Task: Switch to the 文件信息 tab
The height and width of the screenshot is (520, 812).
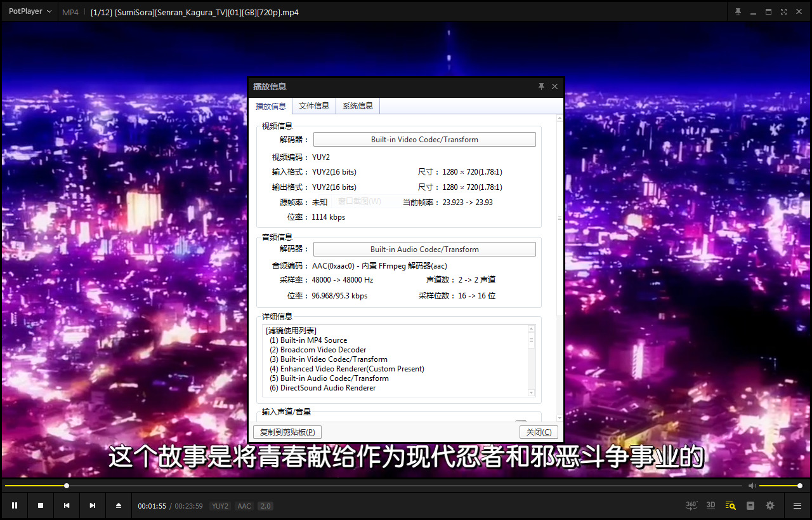Action: click(314, 106)
